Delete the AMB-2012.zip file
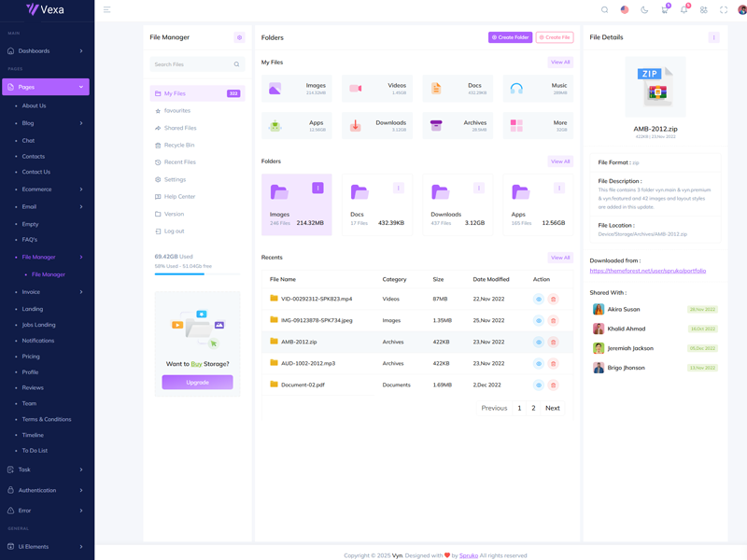747x560 pixels. click(x=553, y=343)
